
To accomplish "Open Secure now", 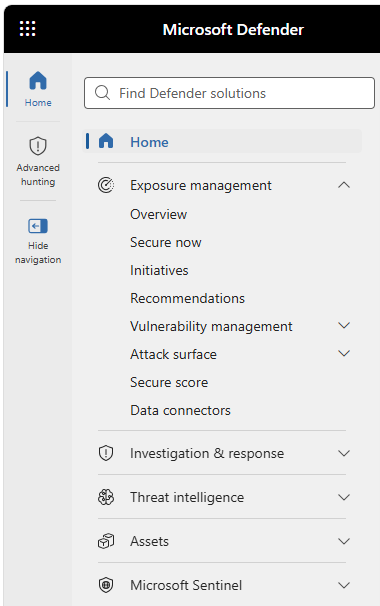I will click(x=165, y=242).
